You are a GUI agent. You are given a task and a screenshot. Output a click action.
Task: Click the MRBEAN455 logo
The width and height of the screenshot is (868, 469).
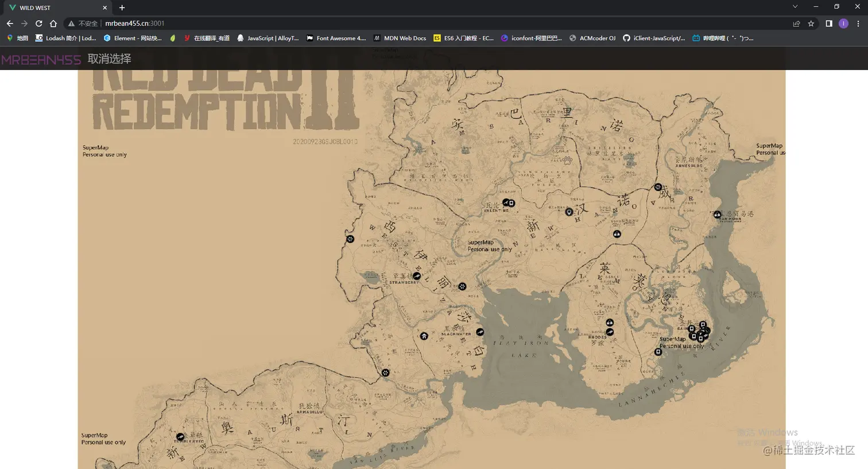[x=41, y=59]
